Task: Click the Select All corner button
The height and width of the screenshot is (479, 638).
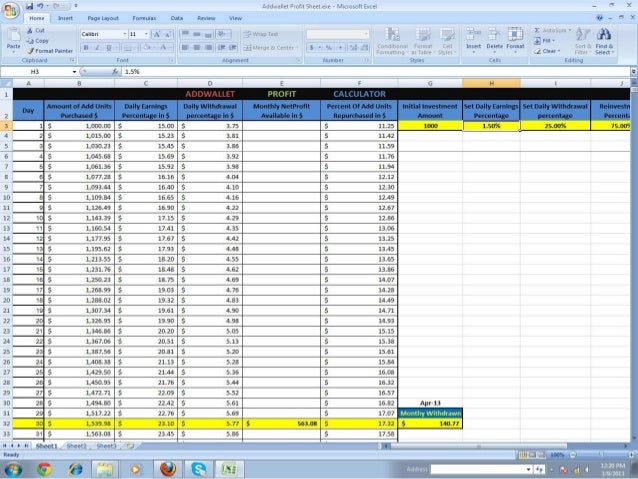Action: pyautogui.click(x=7, y=83)
